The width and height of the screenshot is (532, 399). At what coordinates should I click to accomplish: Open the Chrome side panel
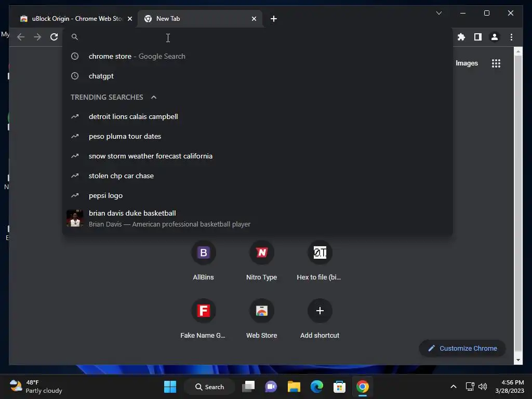coord(478,37)
